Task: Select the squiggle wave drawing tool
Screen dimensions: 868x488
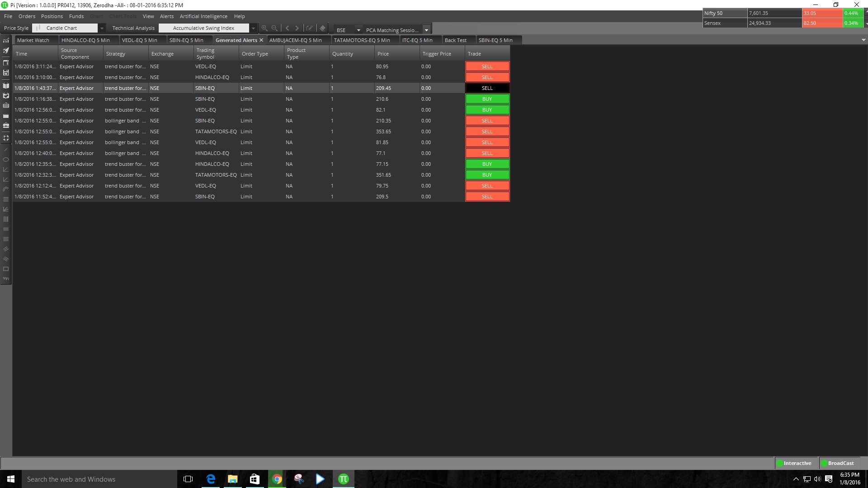Action: click(6, 279)
